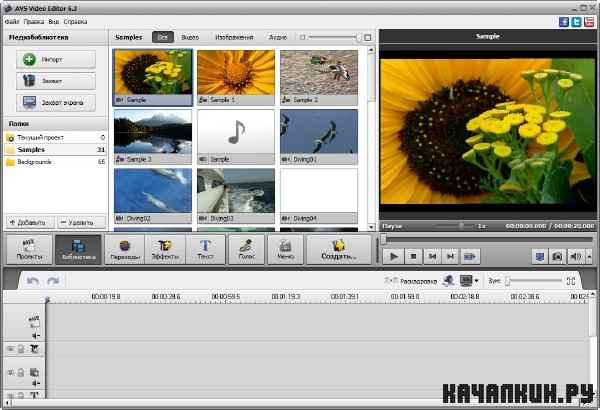The image size is (600, 410).
Task: Click the YouTube share icon
Action: [x=589, y=22]
